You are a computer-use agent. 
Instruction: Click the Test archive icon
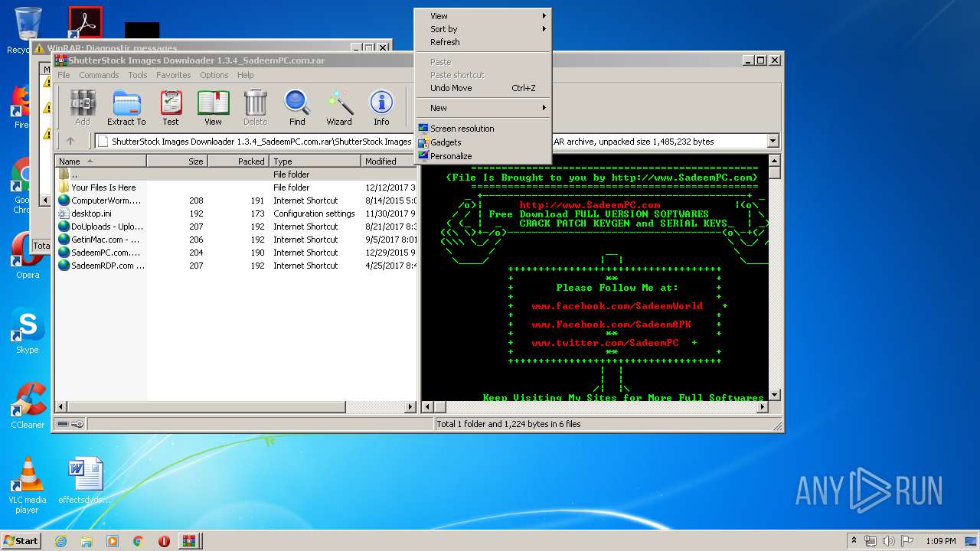pyautogui.click(x=171, y=108)
